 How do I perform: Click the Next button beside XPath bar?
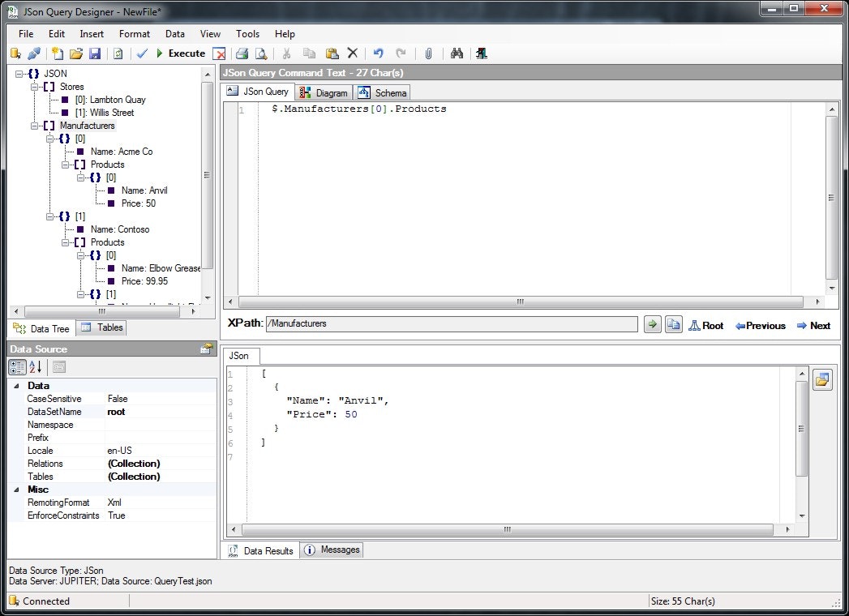click(813, 325)
